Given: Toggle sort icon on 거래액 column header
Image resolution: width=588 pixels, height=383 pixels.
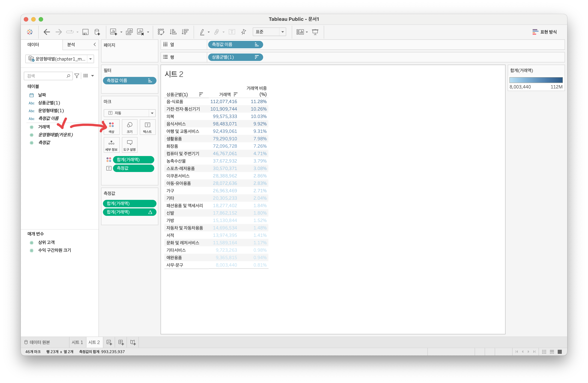Looking at the screenshot, I should click(x=235, y=94).
